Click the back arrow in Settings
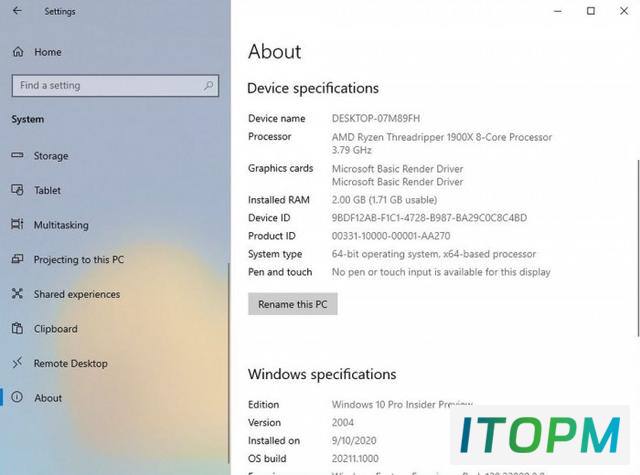The height and width of the screenshot is (475, 640). (x=17, y=11)
